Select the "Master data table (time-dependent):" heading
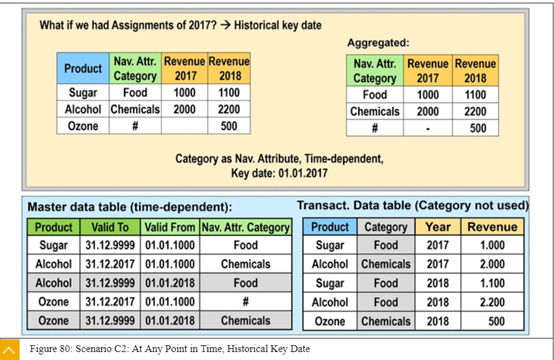The height and width of the screenshot is (360, 554). coord(130,207)
